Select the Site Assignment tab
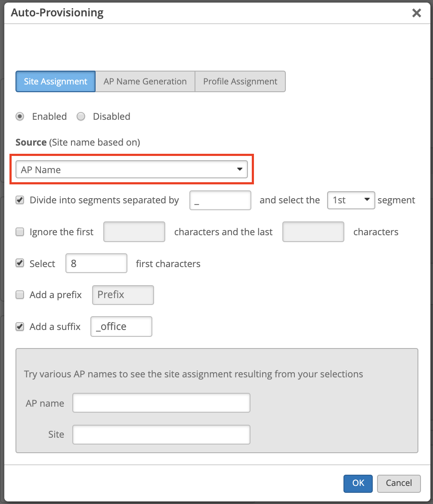 point(56,81)
